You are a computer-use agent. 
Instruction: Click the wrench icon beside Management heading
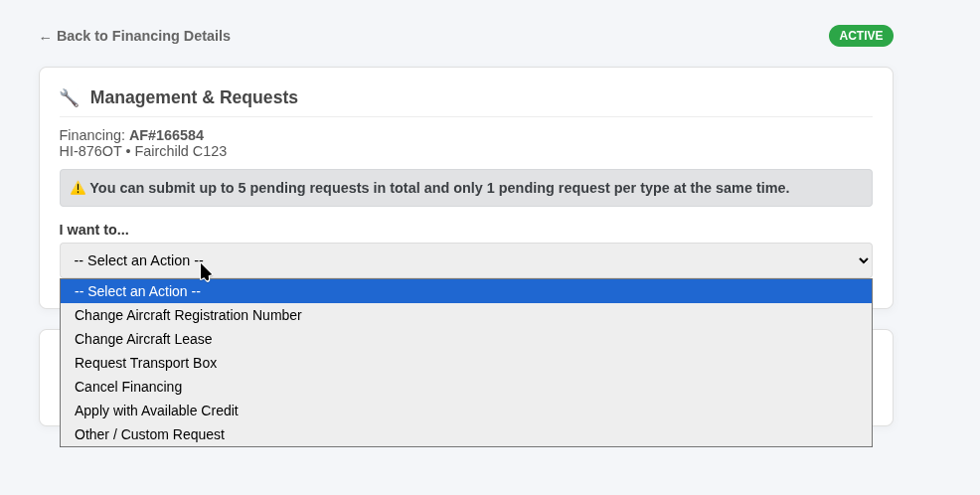pos(69,97)
